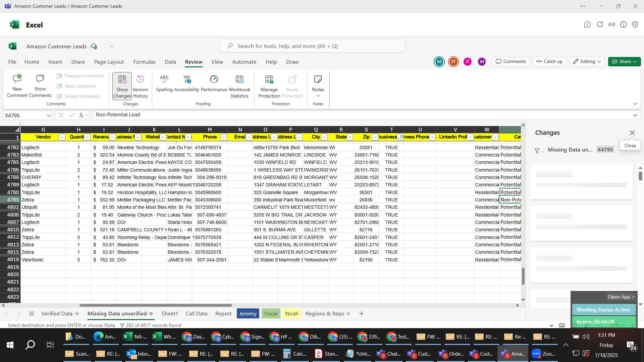
Task: Click the select all cells corner
Action: point(10,130)
